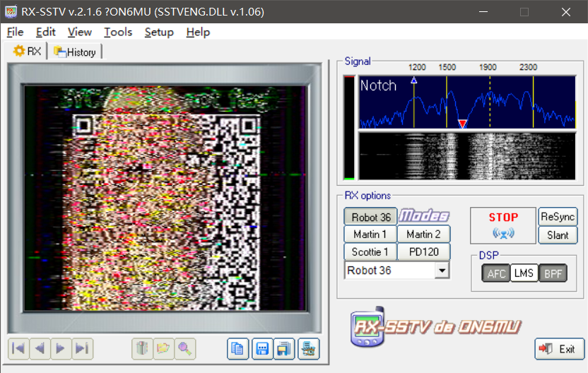Click the magnifying glass zoom icon
This screenshot has height=373, width=588.
coord(185,349)
